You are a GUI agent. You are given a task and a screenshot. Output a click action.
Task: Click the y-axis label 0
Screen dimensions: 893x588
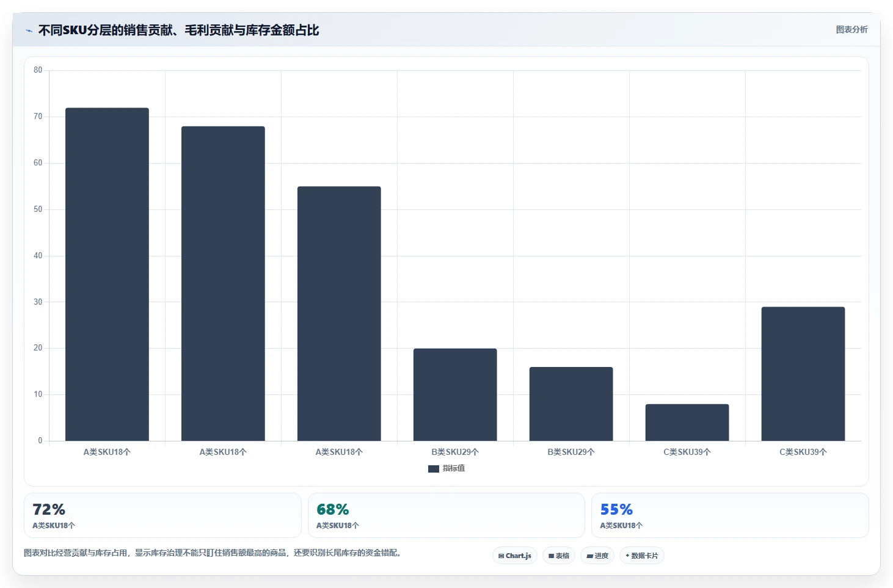(40, 441)
